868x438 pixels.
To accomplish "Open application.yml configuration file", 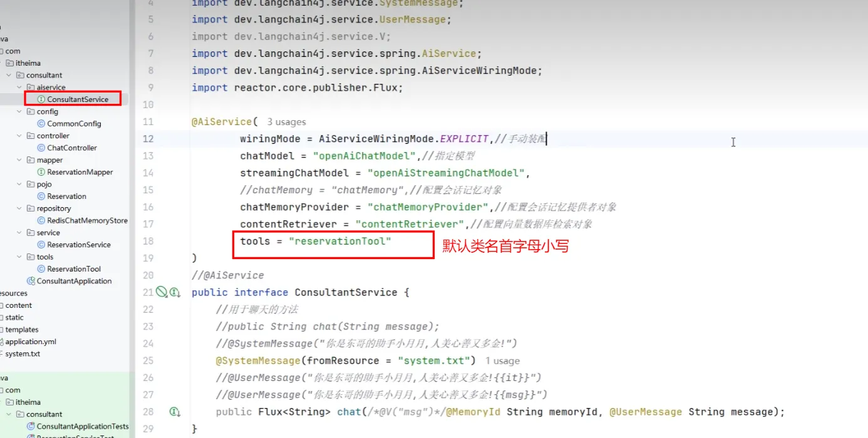I will 31,342.
